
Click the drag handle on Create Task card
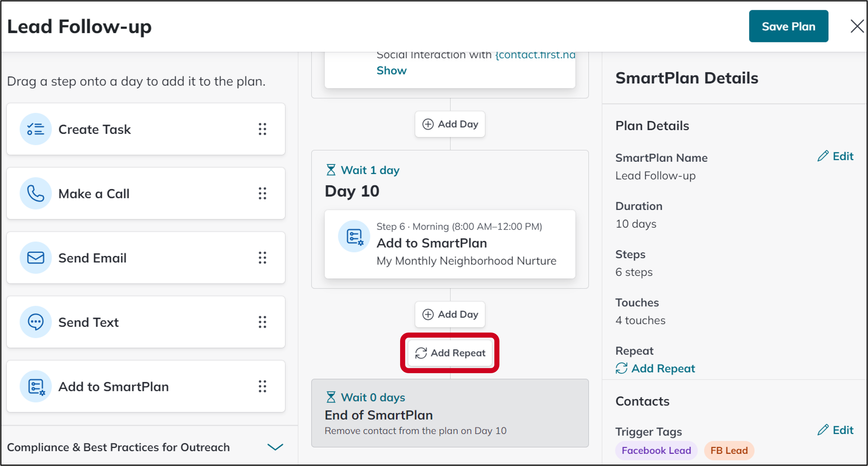(262, 129)
